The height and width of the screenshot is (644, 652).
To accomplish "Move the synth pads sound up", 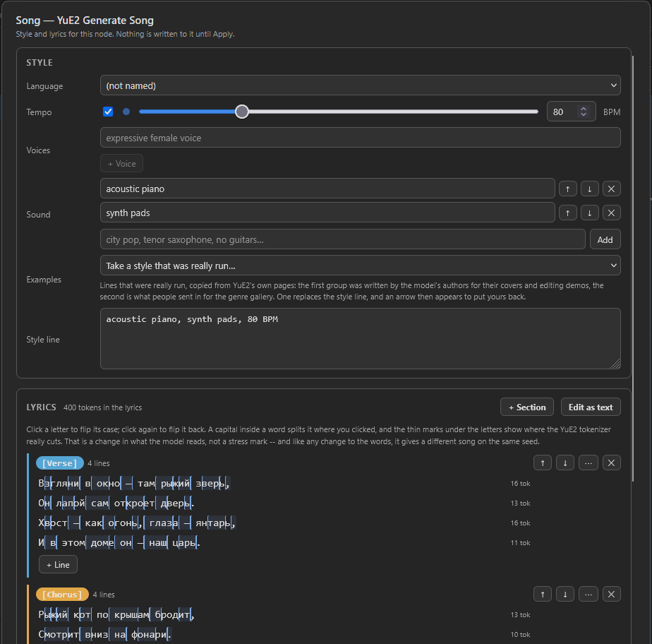I will [567, 213].
